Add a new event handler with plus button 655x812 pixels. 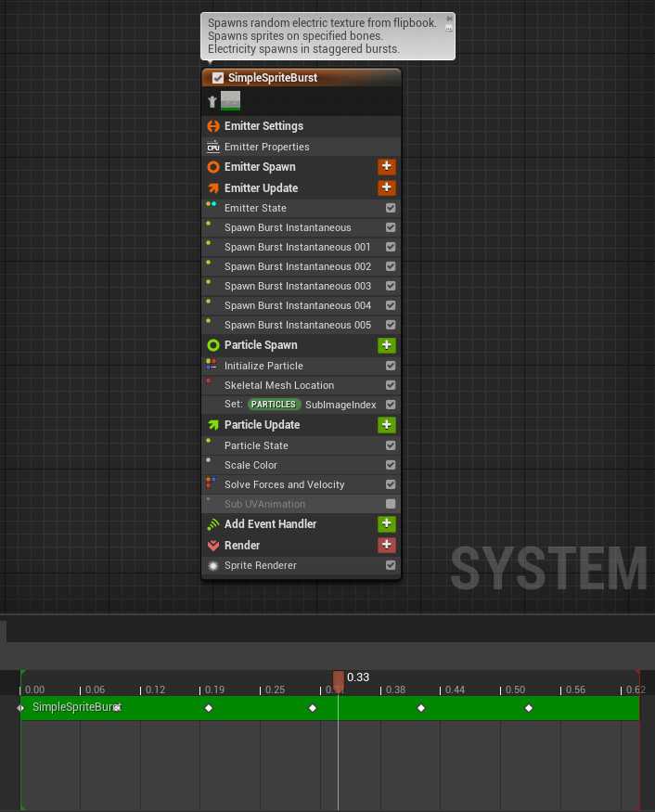click(386, 523)
